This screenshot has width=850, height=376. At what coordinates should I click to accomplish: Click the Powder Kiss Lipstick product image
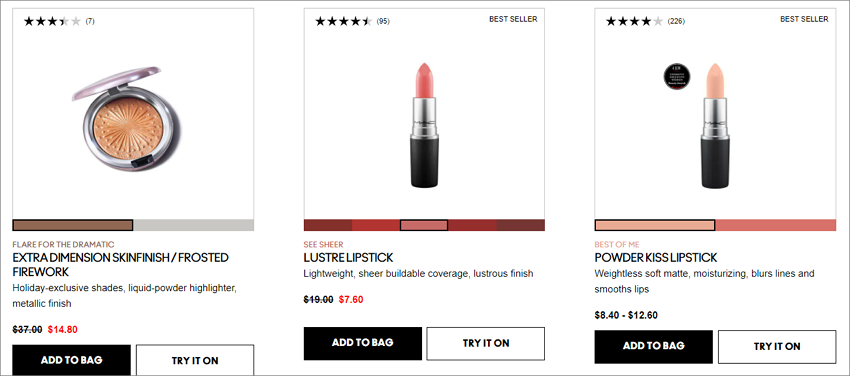click(x=714, y=126)
